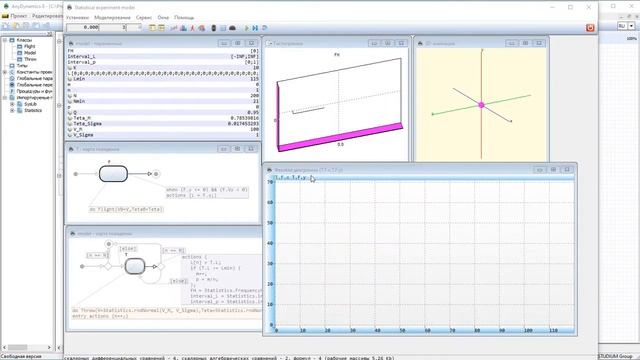Click the Q parameter row with value 0.95
640x360 pixels.
[x=163, y=112]
